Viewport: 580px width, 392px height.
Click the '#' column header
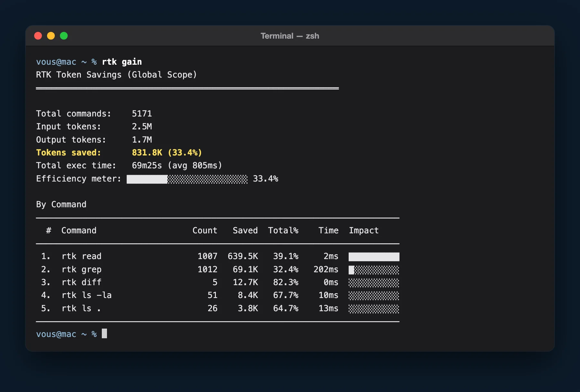49,230
